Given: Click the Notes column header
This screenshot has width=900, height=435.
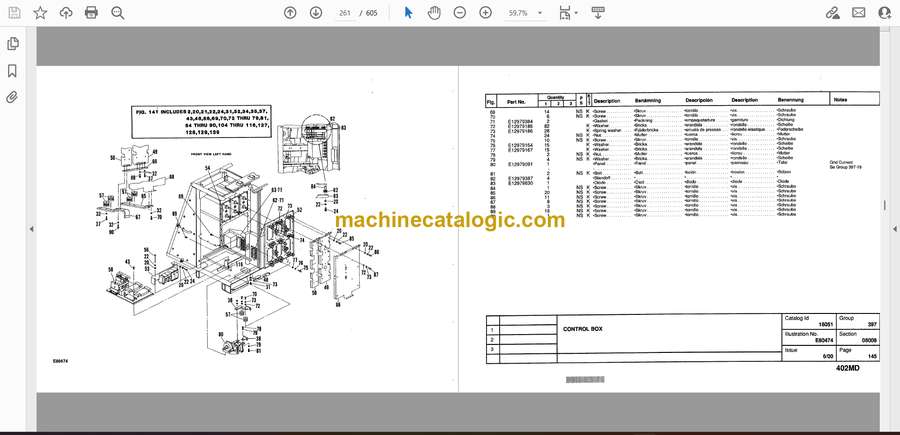Looking at the screenshot, I should (839, 99).
